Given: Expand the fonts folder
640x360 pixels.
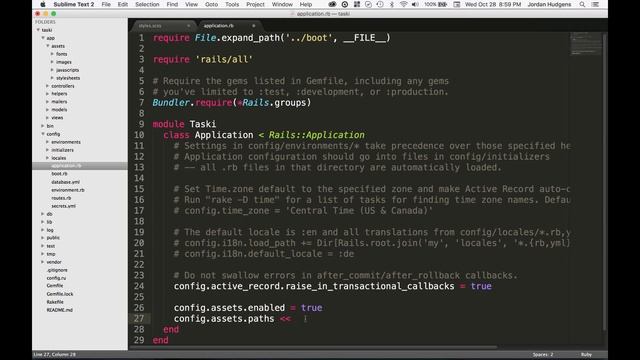Looking at the screenshot, I should coord(52,54).
